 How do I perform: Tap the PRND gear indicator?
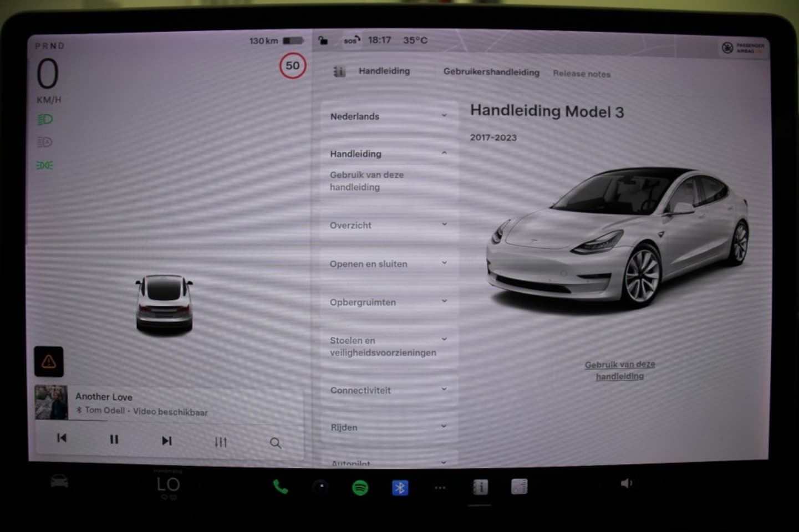point(50,46)
